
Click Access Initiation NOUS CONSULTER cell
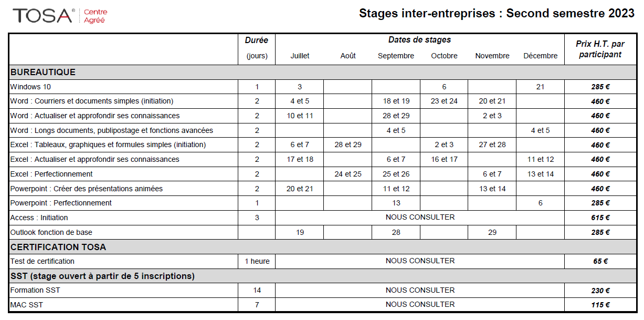point(420,218)
